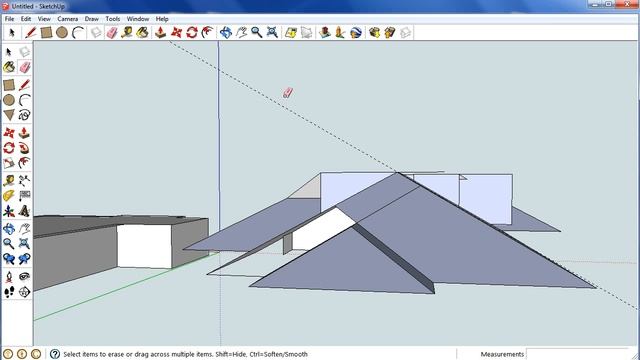Select the arrow Select tool in top toolbar
This screenshot has height=360, width=640.
pos(12,33)
